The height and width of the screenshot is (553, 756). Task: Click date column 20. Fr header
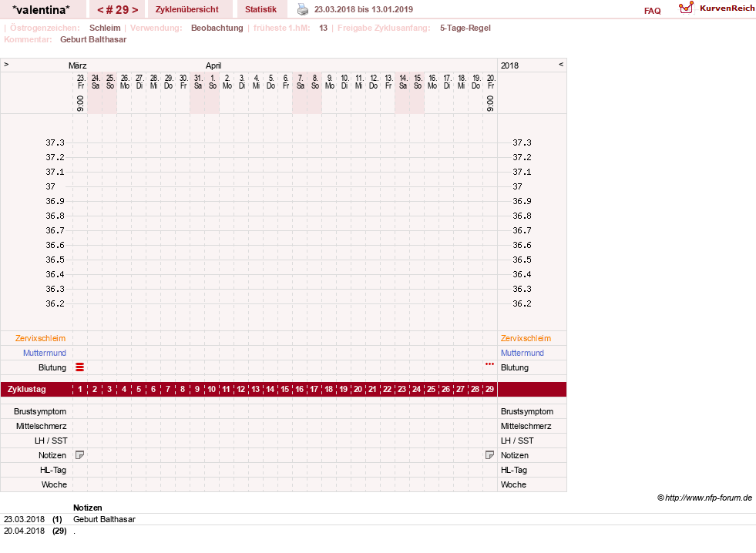(x=491, y=82)
